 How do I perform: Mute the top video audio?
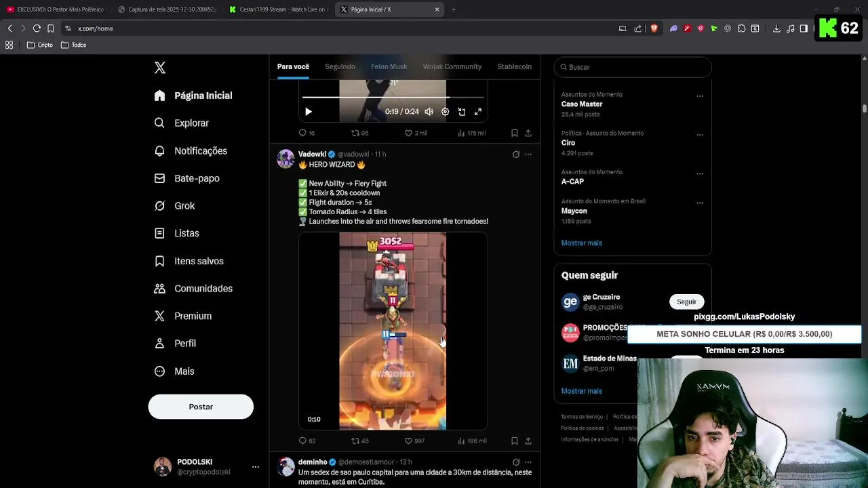(429, 112)
